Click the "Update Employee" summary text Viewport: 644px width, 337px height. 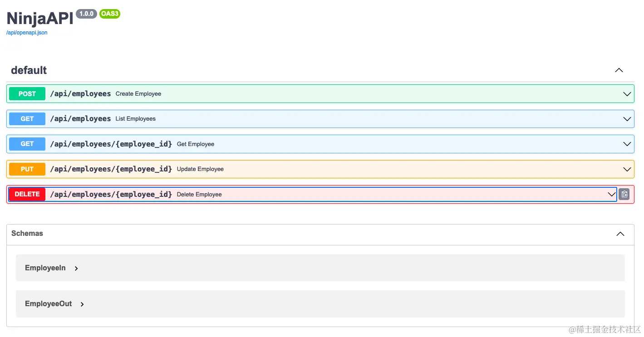click(200, 169)
